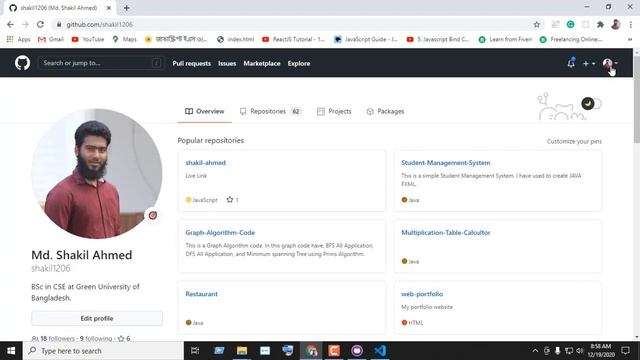Click the taskbar search box
Viewport: 640px width, 360px height.
pos(103,351)
